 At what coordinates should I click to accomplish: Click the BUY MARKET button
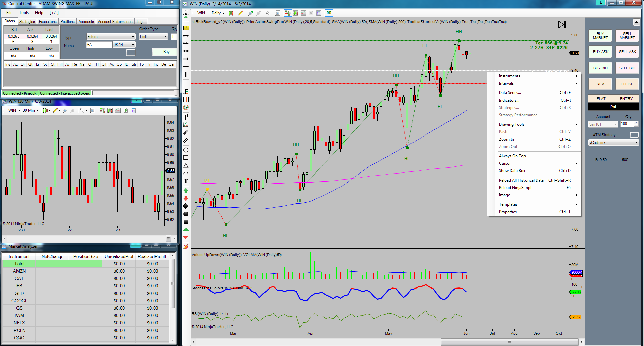pyautogui.click(x=600, y=36)
